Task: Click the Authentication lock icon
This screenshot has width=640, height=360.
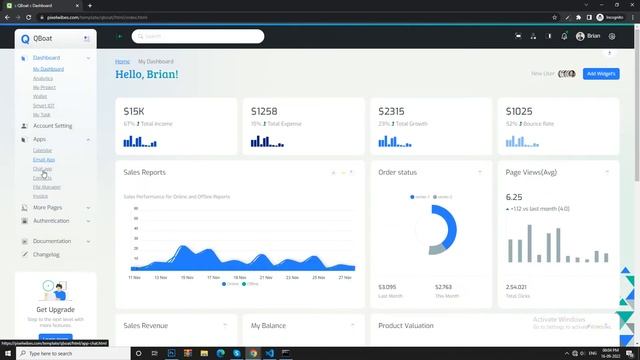Action: coord(24,221)
